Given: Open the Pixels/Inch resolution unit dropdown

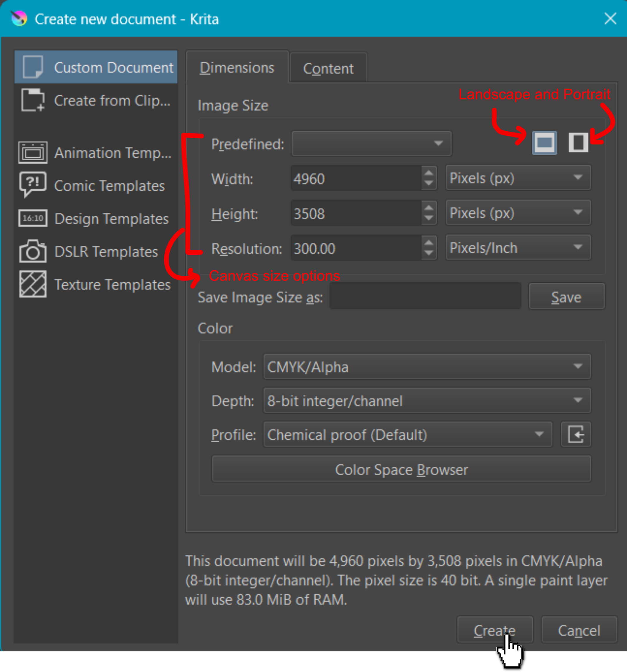Looking at the screenshot, I should pos(518,247).
